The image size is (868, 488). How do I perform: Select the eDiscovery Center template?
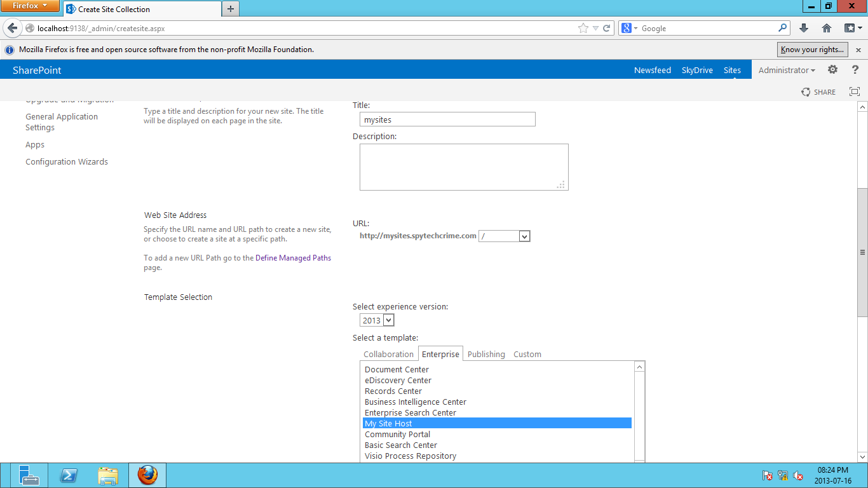(498, 381)
